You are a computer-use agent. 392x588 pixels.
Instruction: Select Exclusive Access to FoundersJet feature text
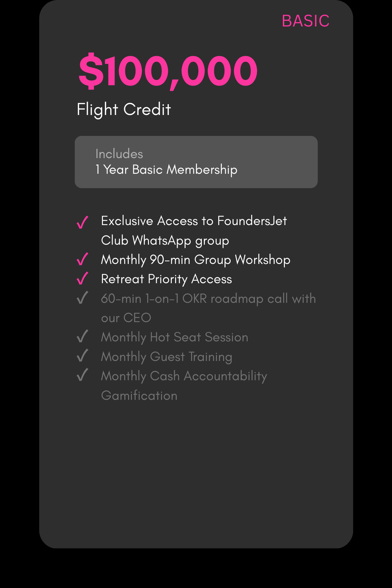[x=194, y=221]
